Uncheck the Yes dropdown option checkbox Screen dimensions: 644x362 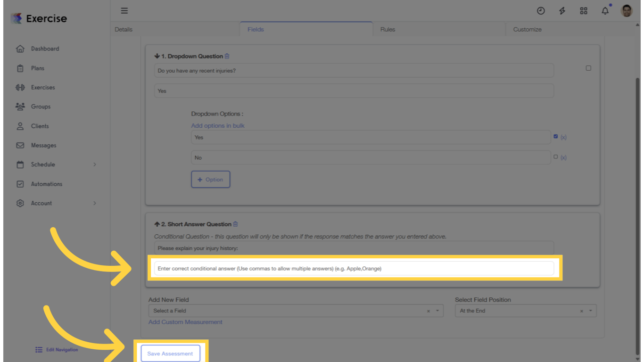pos(555,136)
